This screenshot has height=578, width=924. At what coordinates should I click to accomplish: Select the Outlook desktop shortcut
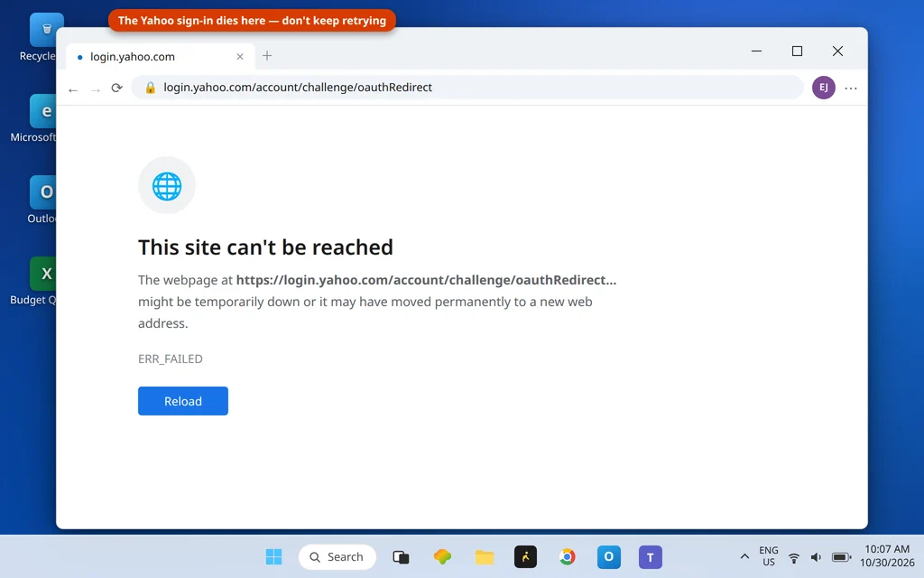(x=42, y=200)
